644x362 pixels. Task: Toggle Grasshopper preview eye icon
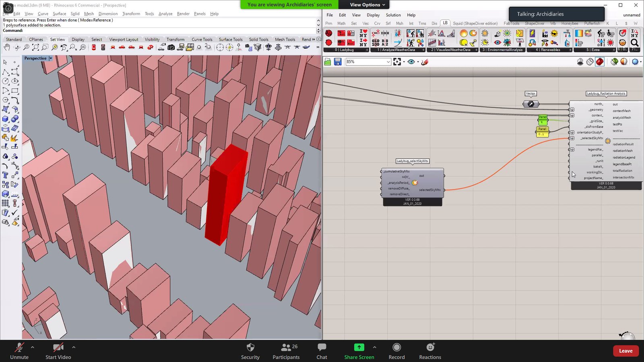pos(411,62)
